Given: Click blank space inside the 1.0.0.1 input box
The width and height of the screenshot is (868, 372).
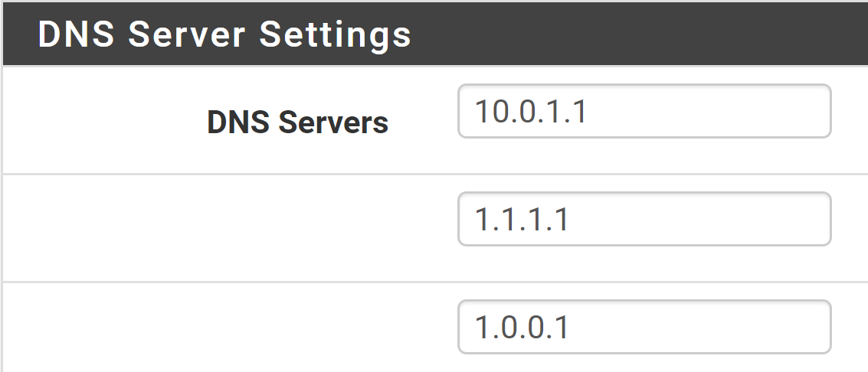Looking at the screenshot, I should 700,327.
